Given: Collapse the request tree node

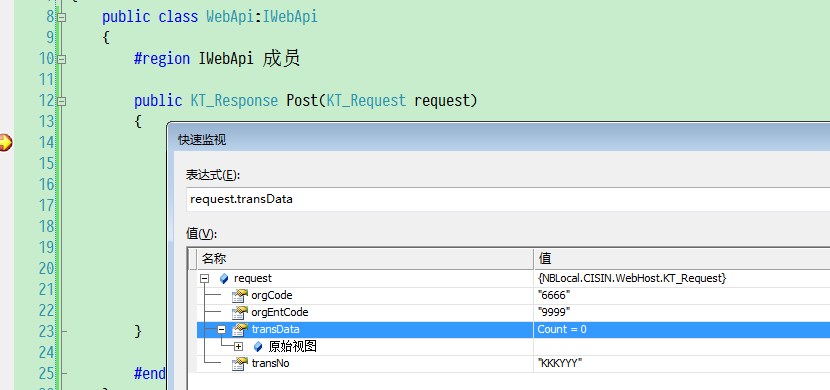Looking at the screenshot, I should pos(205,279).
